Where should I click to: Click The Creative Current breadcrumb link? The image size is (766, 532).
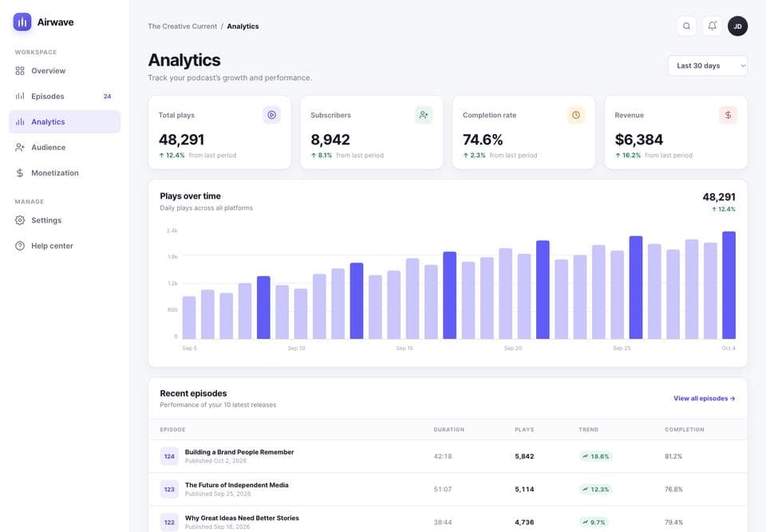[x=182, y=26]
